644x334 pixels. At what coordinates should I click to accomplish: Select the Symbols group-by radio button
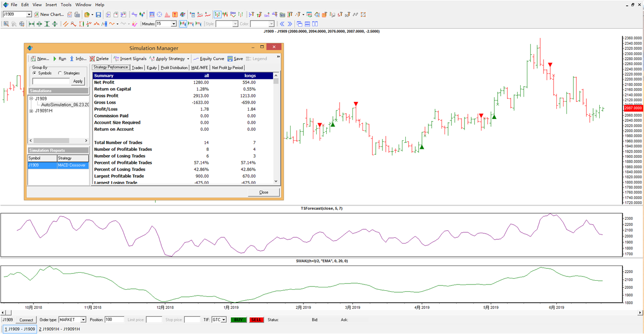tap(35, 73)
